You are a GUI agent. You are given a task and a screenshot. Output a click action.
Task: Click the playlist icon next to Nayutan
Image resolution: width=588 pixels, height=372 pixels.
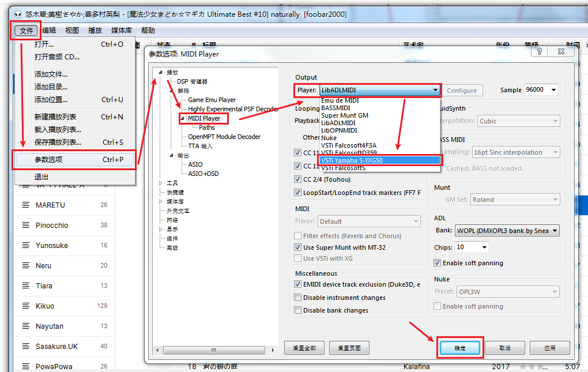point(26,326)
